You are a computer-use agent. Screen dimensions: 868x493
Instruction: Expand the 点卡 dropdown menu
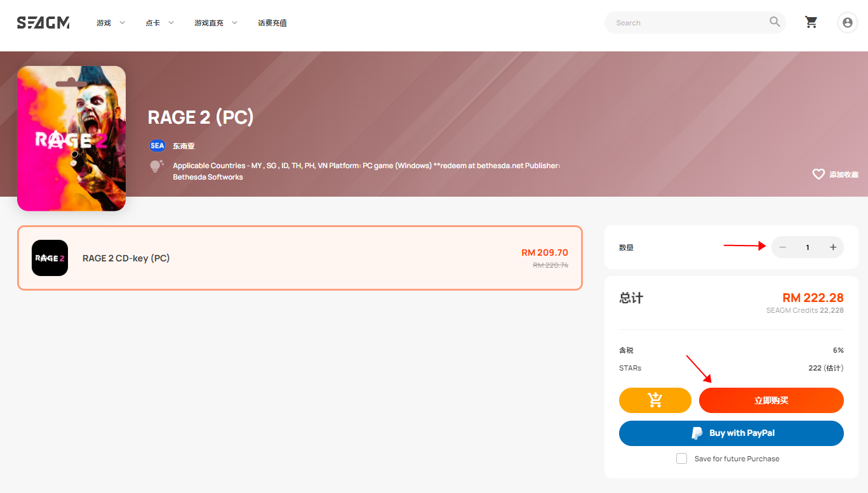[160, 23]
